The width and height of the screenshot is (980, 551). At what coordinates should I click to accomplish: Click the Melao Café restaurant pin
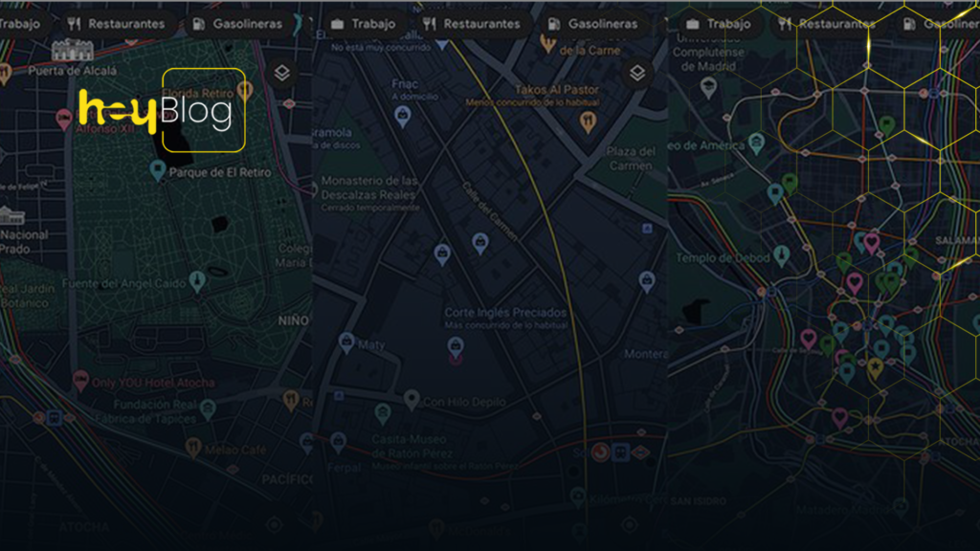coord(193,448)
